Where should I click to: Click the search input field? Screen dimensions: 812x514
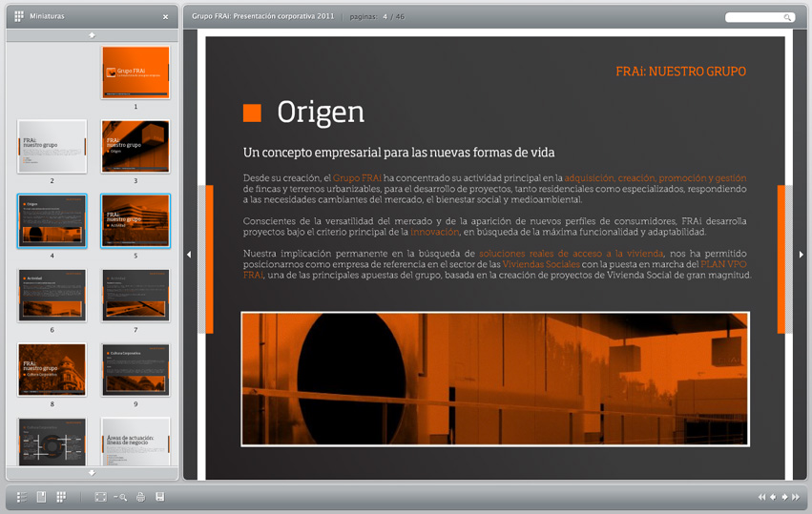point(760,17)
